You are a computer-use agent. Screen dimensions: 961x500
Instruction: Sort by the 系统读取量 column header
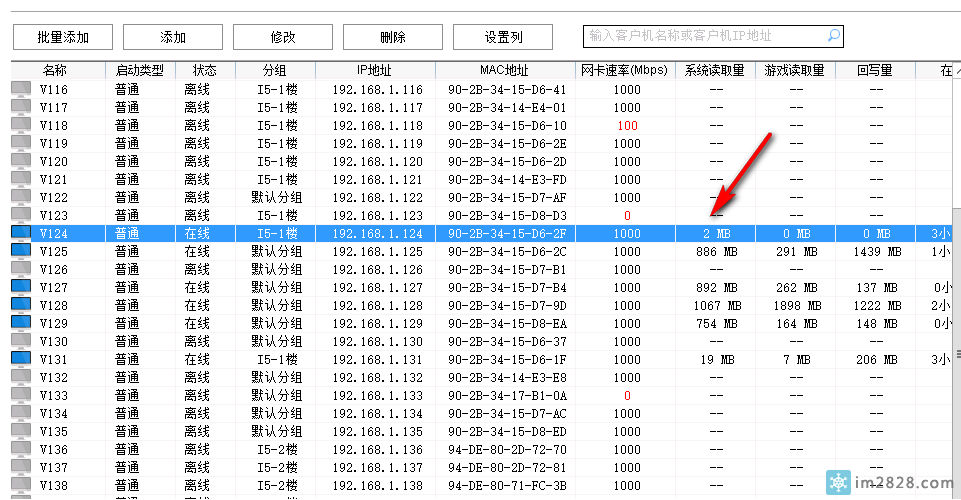point(715,70)
